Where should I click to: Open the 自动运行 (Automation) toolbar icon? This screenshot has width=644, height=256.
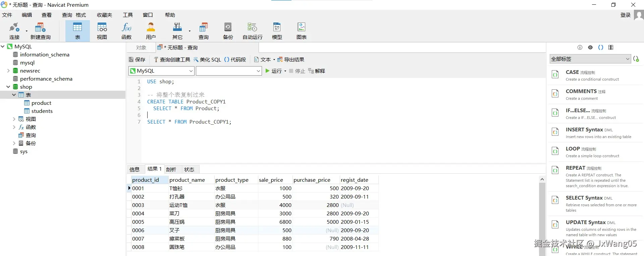(252, 31)
